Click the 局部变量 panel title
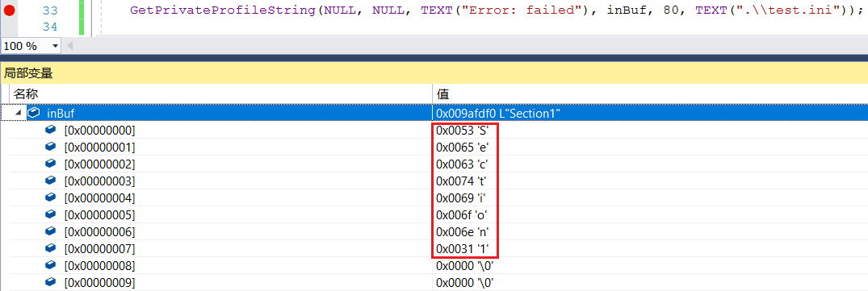Viewport: 868px width, 291px height. tap(28, 73)
